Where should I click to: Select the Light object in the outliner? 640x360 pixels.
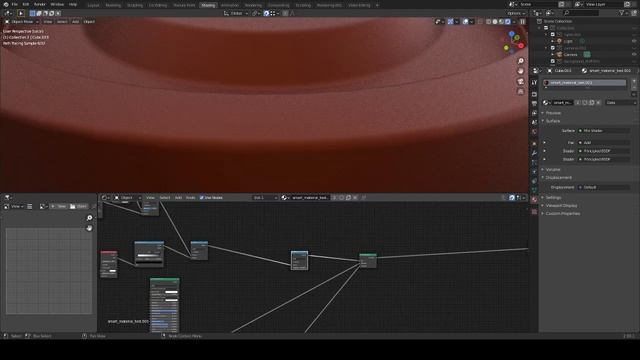pyautogui.click(x=568, y=41)
